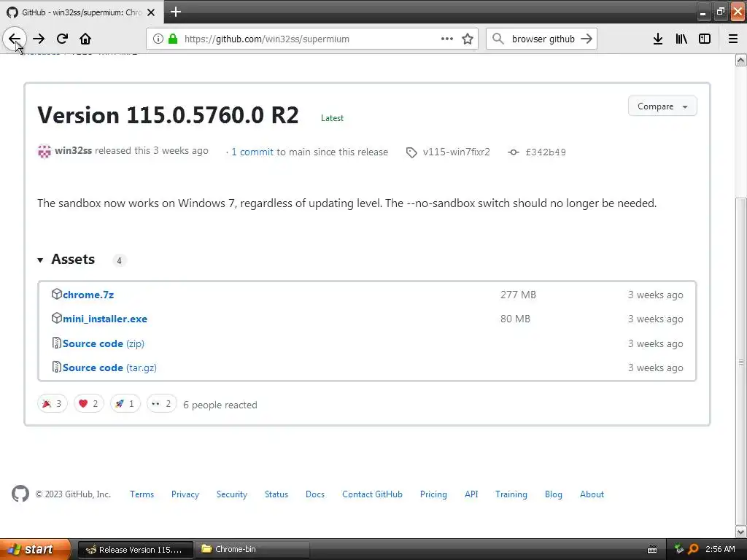The height and width of the screenshot is (560, 747).
Task: Go back with the browser back arrow
Action: click(15, 39)
